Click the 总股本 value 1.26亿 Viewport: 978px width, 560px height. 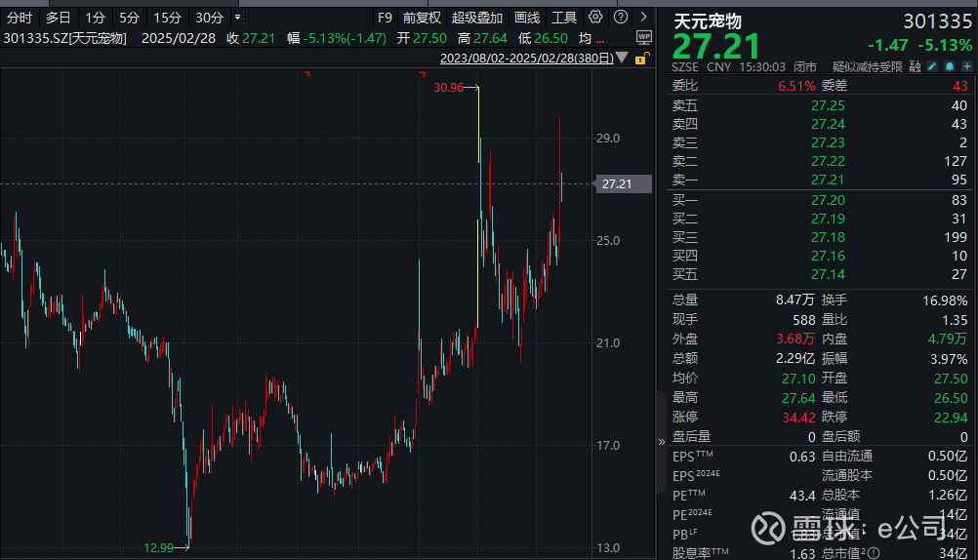click(948, 496)
